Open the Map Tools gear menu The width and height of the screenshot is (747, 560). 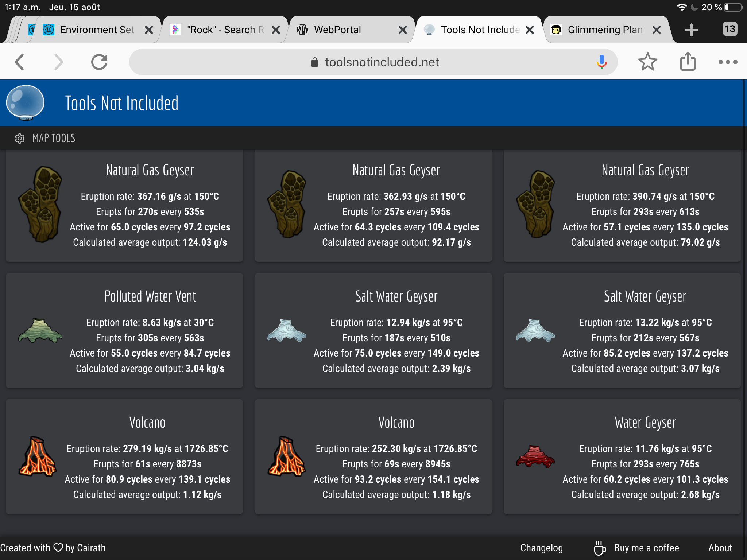point(20,139)
